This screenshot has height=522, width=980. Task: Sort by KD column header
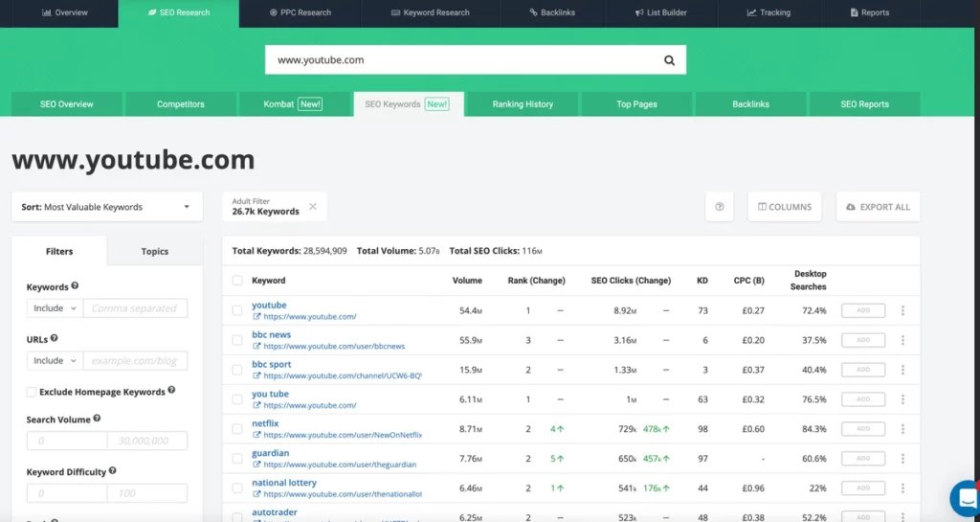(x=702, y=281)
